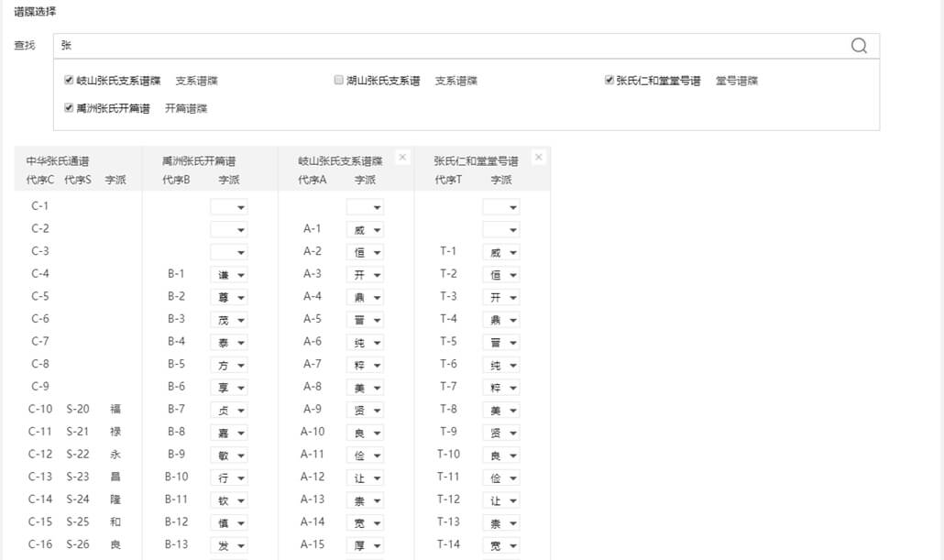Image resolution: width=944 pixels, height=560 pixels.
Task: Expand the A-1 字派 dropdown
Action: pos(365,230)
